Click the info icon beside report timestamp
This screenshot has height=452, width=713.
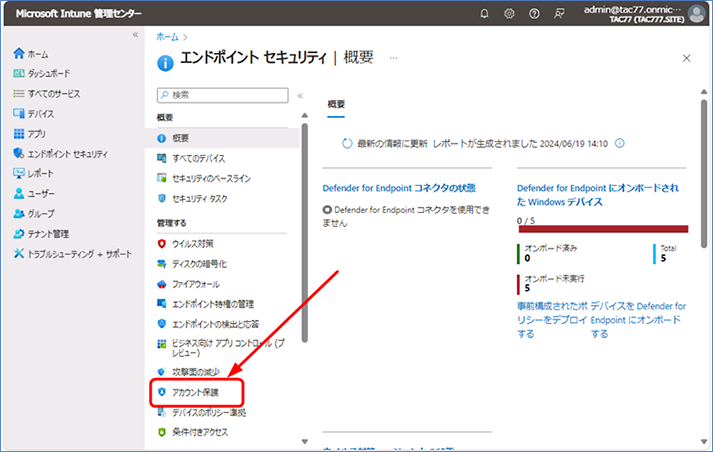click(620, 143)
